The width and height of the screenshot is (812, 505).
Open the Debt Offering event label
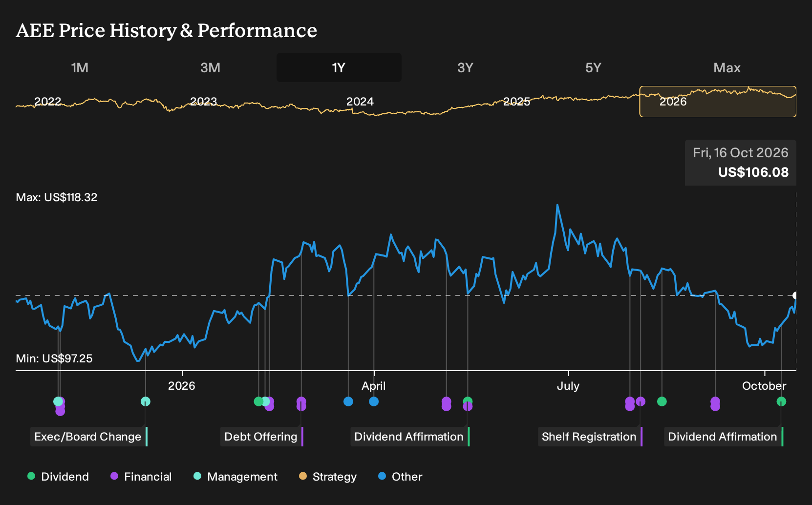pyautogui.click(x=261, y=437)
